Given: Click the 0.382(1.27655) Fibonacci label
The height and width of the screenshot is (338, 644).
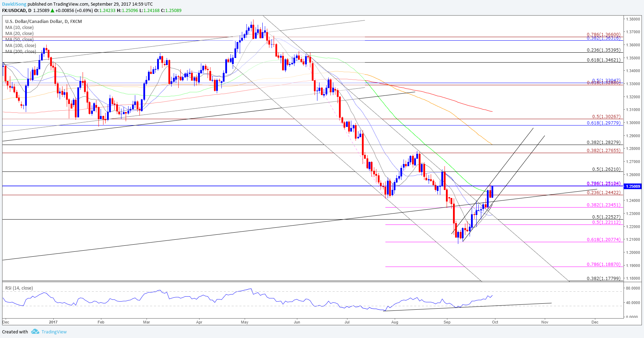Looking at the screenshot, I should tap(603, 151).
